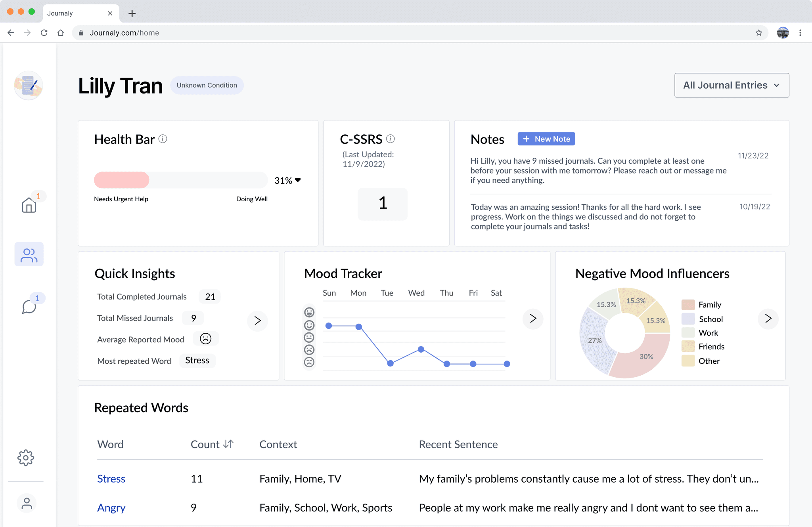Open the Home icon in sidebar

pos(29,205)
